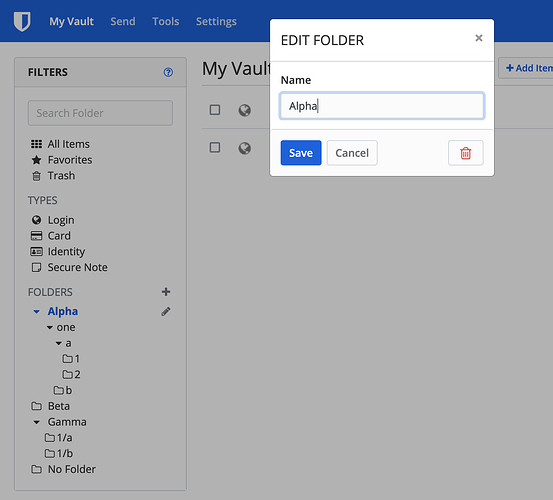Viewport: 553px width, 500px height.
Task: Open the Tools tab
Action: 166,22
